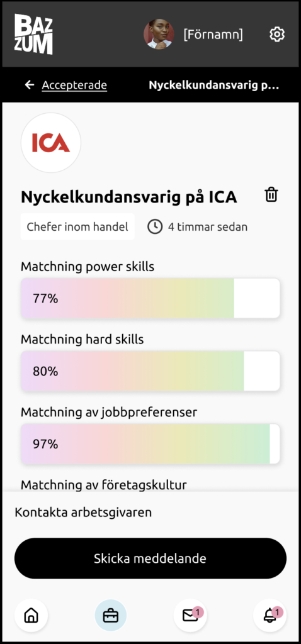Click the truncated Nyckelkundansvarig page title

point(214,85)
